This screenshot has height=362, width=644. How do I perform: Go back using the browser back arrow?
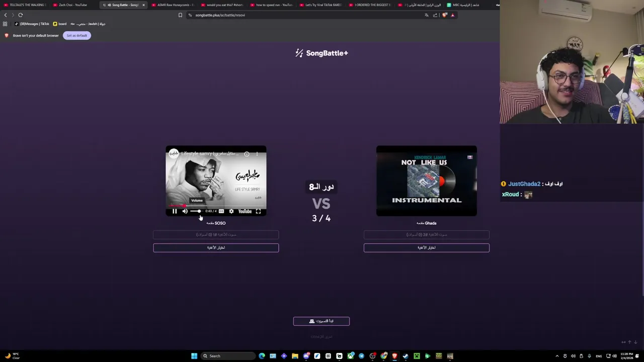coord(6,15)
